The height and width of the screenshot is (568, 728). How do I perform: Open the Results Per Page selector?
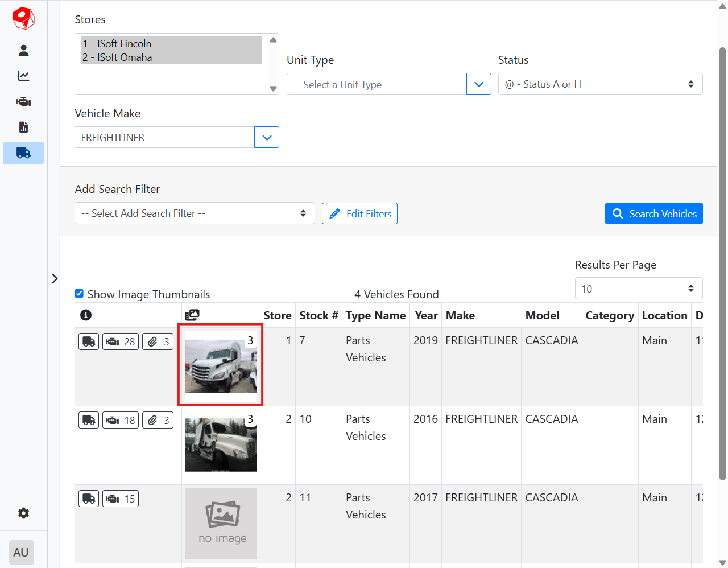pos(638,289)
